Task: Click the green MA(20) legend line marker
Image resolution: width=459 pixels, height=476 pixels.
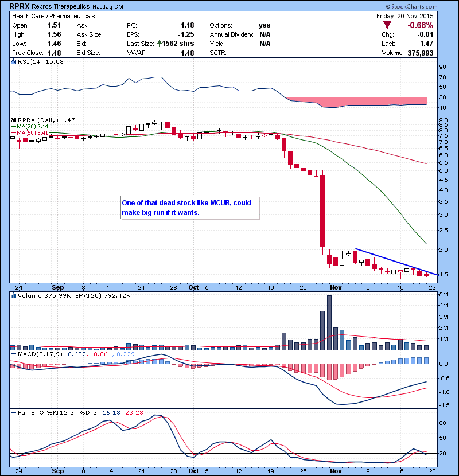Action: pyautogui.click(x=13, y=127)
